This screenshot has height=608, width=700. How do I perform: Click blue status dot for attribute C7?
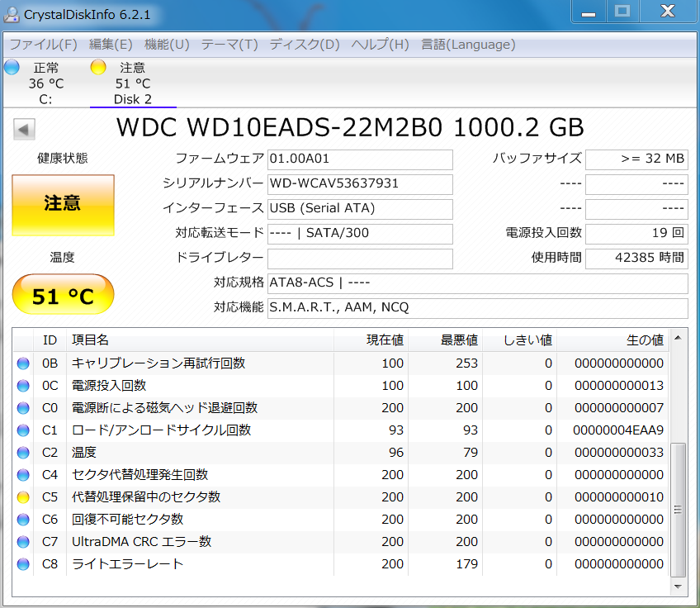click(x=23, y=543)
